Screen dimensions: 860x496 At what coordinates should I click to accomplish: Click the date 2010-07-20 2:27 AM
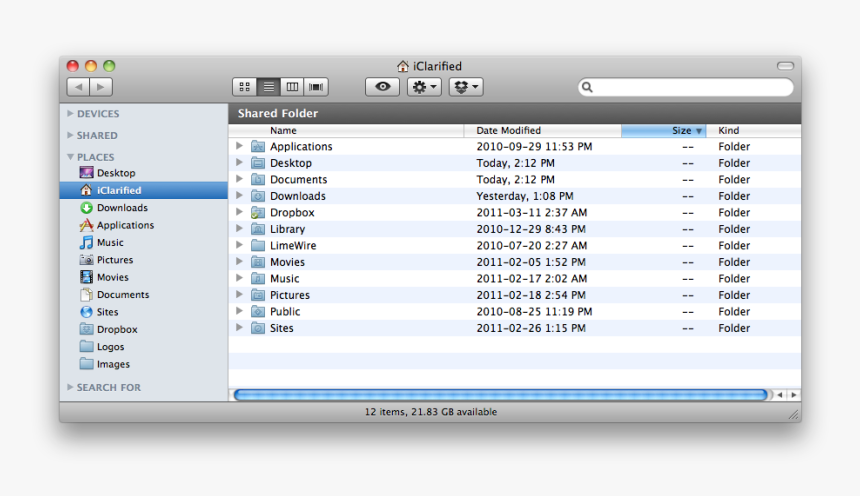(x=531, y=246)
